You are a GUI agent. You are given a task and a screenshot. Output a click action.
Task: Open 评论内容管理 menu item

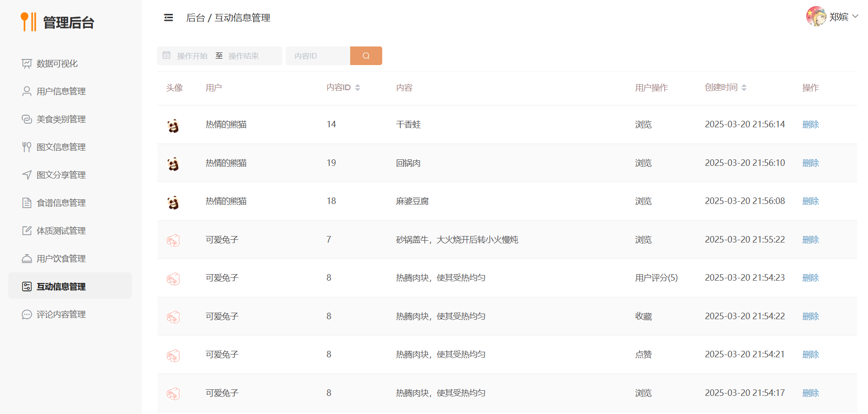[x=70, y=315]
